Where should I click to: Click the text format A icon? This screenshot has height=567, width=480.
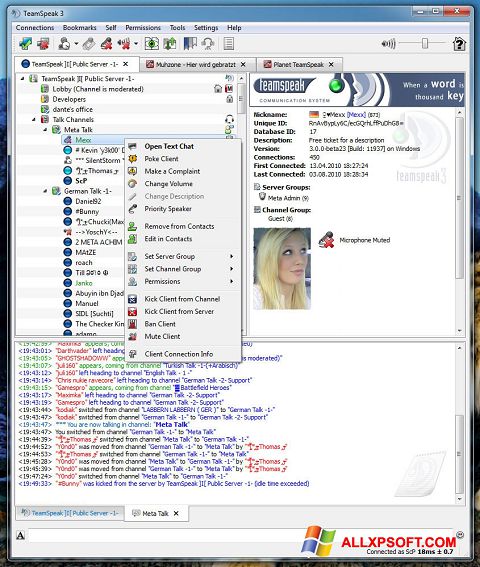(x=21, y=535)
